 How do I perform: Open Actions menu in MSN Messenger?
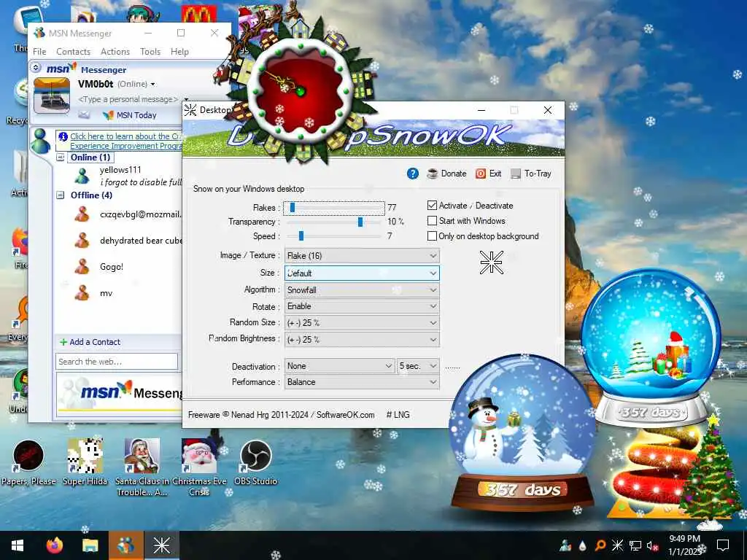pos(115,52)
